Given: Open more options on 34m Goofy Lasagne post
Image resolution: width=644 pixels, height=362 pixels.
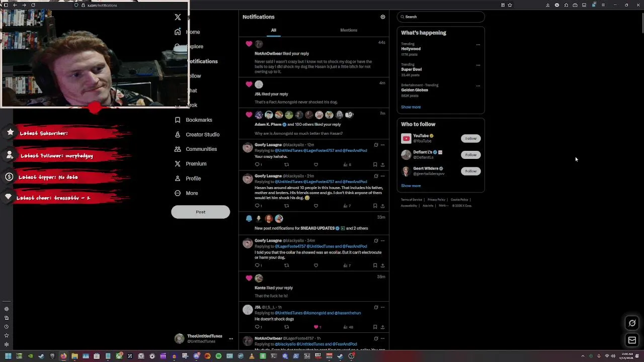Looking at the screenshot, I should click(x=383, y=241).
